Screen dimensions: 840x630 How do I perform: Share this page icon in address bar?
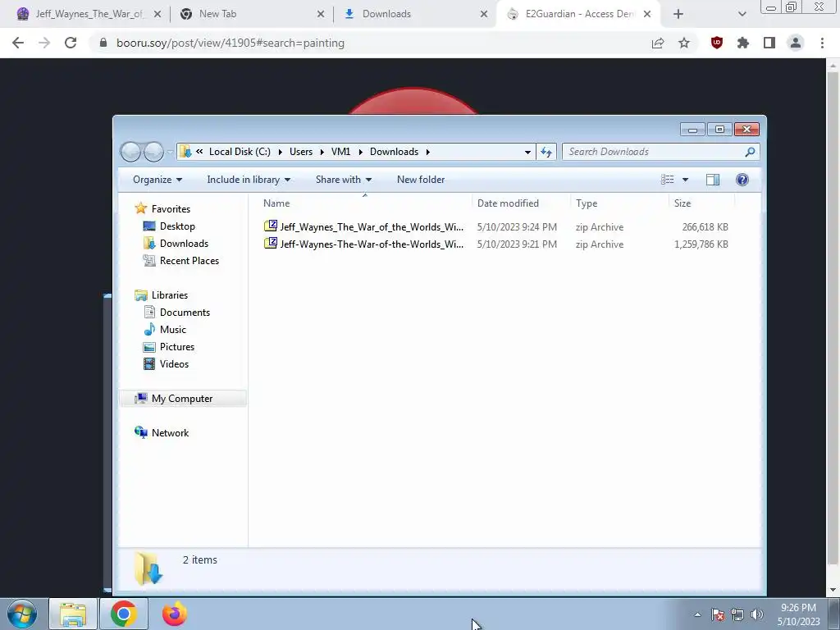click(658, 43)
